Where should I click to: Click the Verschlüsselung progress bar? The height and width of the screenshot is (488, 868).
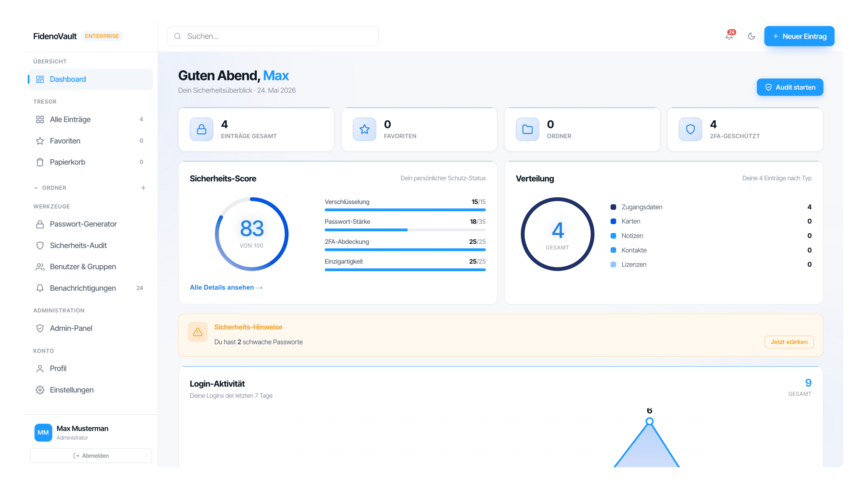click(405, 210)
